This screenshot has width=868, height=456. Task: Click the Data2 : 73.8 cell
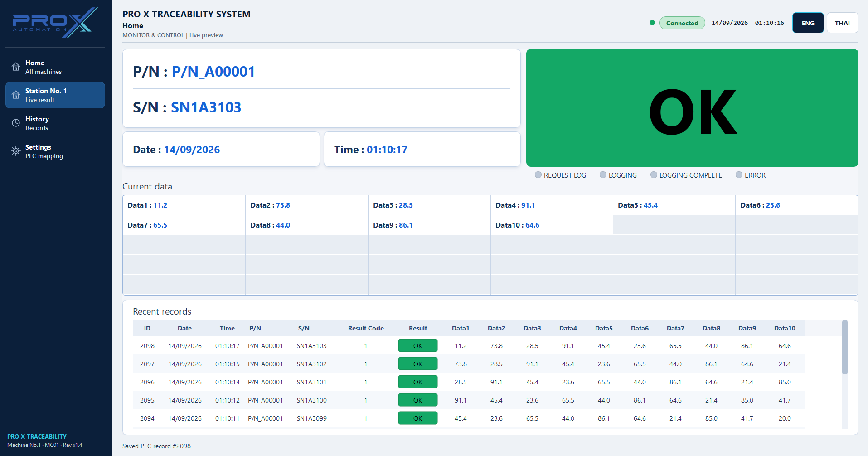point(307,205)
